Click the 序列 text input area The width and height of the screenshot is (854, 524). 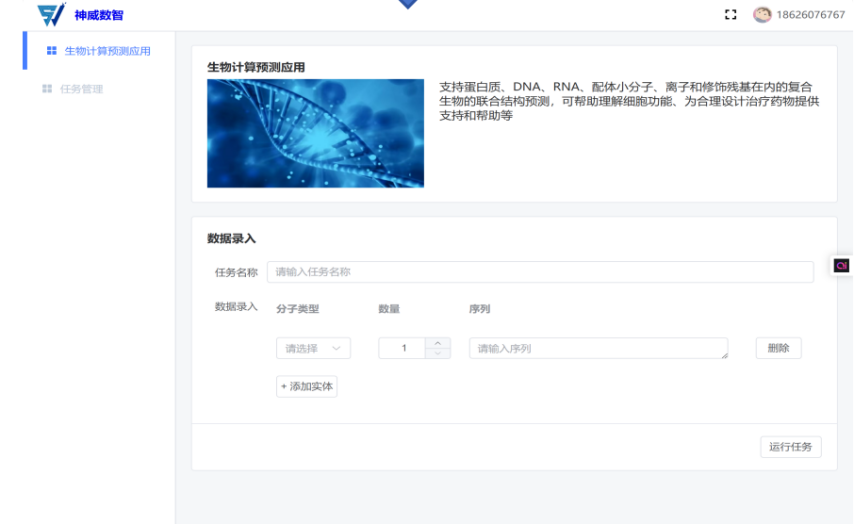(599, 348)
